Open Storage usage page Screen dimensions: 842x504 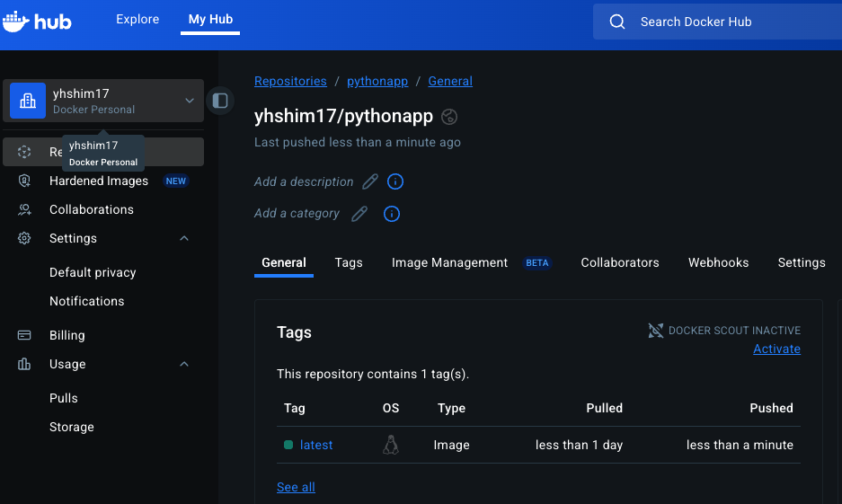point(71,427)
